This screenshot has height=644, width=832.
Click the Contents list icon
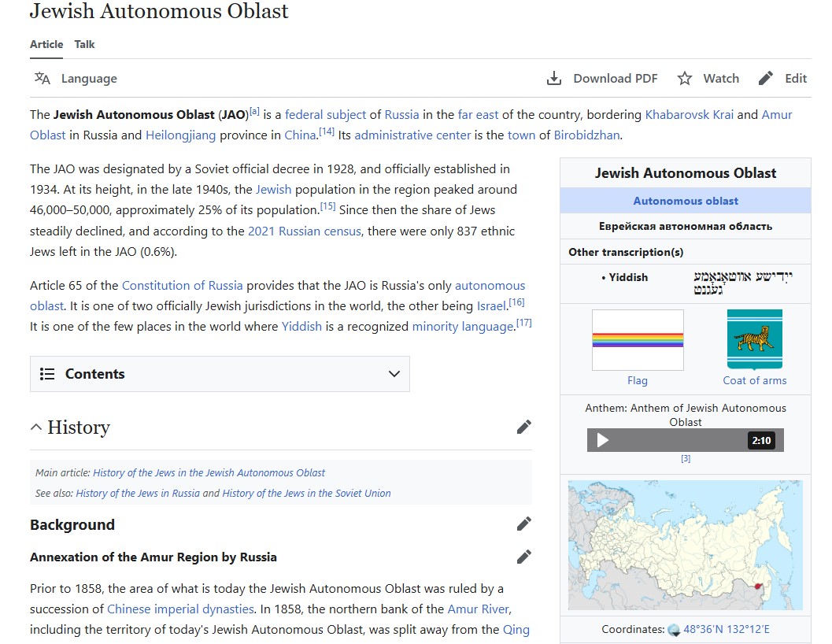pos(47,374)
